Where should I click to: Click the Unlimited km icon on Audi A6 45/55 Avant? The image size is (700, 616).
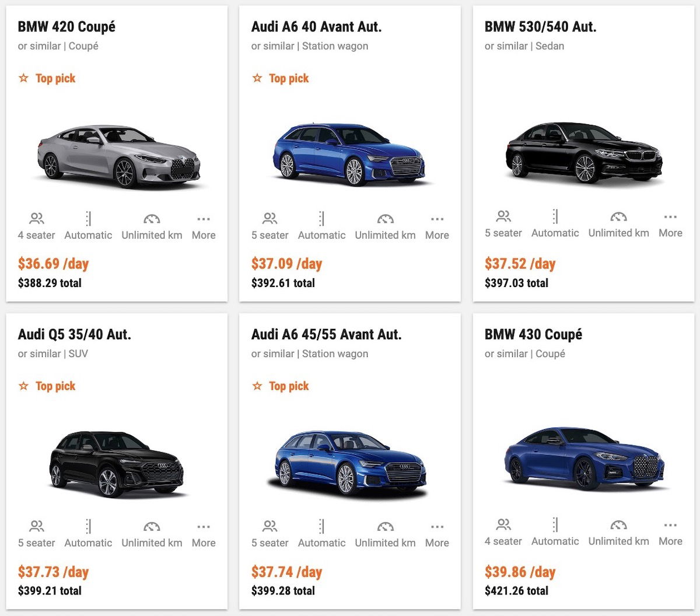[x=384, y=525]
